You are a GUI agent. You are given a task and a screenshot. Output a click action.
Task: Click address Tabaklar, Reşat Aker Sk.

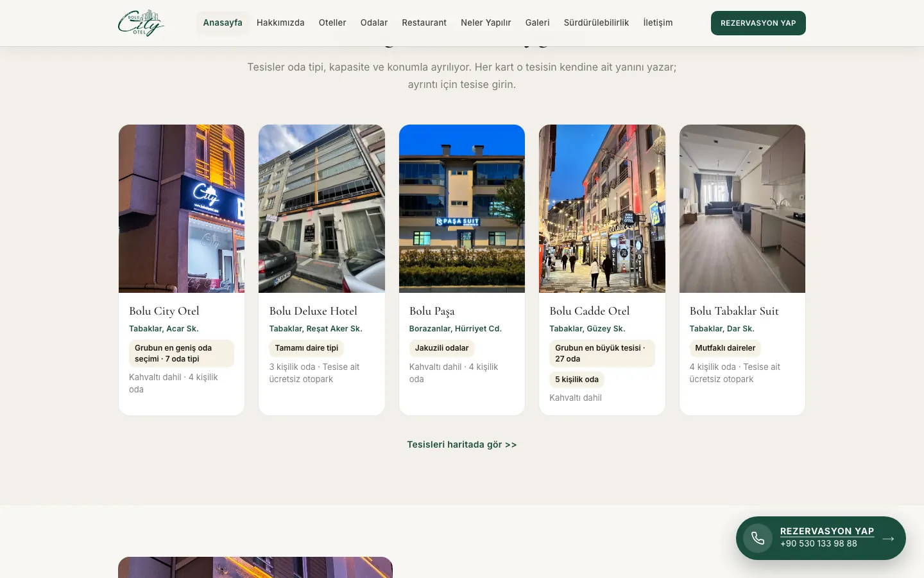tap(316, 329)
